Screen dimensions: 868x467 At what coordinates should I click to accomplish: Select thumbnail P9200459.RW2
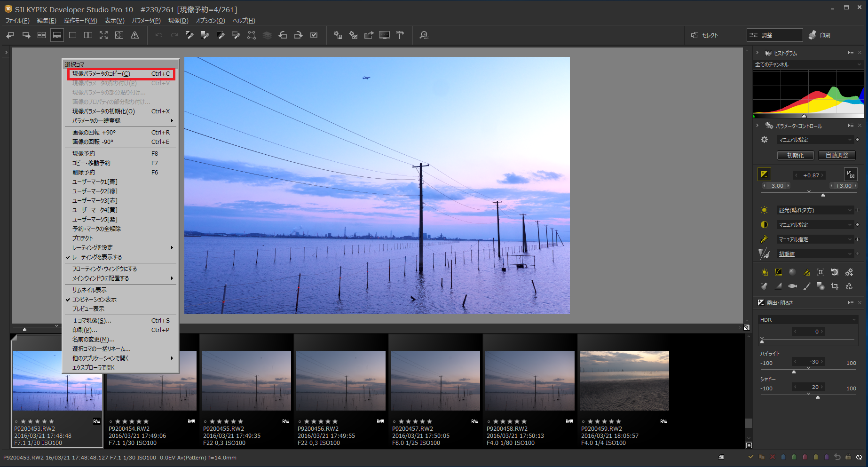(x=624, y=391)
